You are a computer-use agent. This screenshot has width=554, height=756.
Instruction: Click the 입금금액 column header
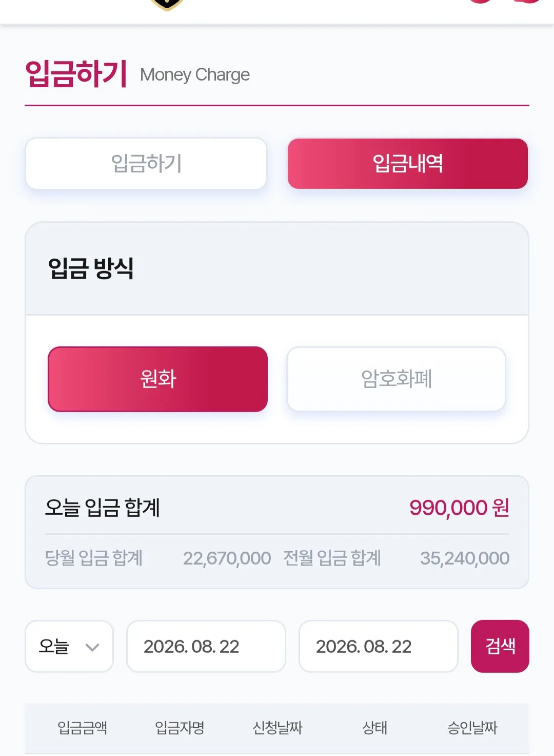[x=82, y=727]
